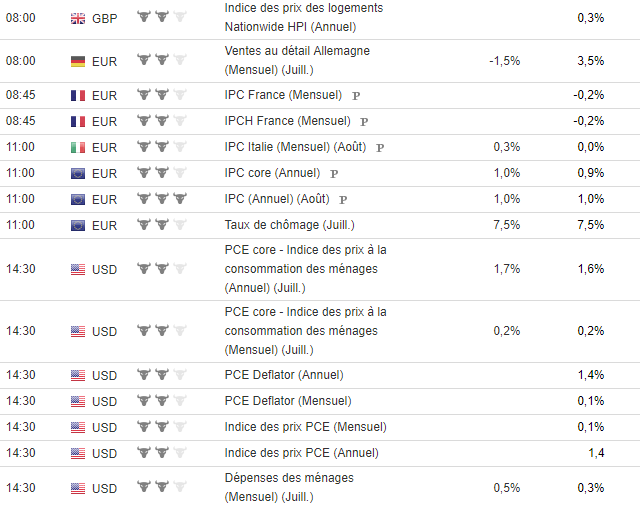Click the Italian flag icon
The height and width of the screenshot is (506, 640).
[78, 147]
